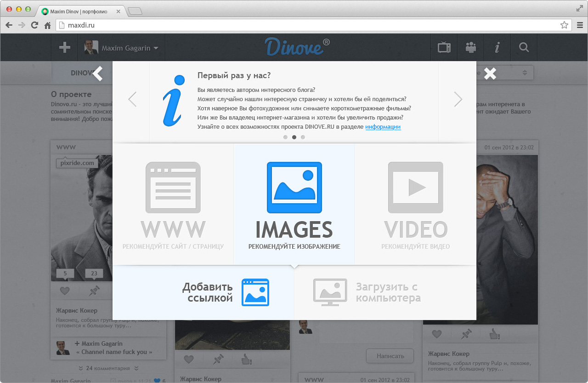Click the italic i info icon in the header
Screen dimensions: 588x383
point(497,47)
